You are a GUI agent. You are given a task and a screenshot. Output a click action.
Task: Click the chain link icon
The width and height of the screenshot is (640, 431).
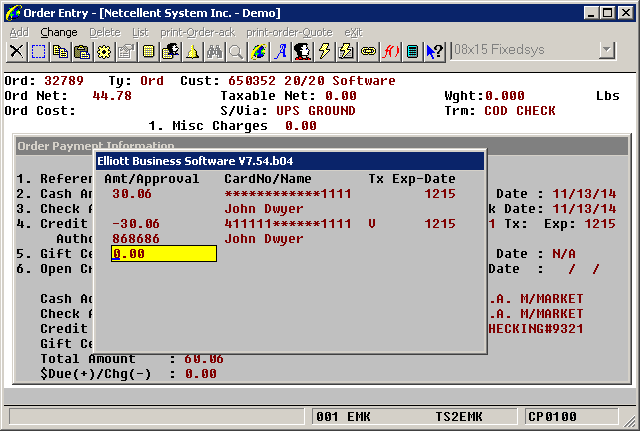click(368, 52)
